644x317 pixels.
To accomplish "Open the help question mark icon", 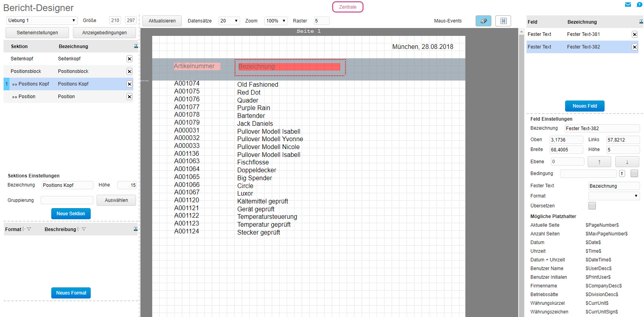I will (639, 5).
